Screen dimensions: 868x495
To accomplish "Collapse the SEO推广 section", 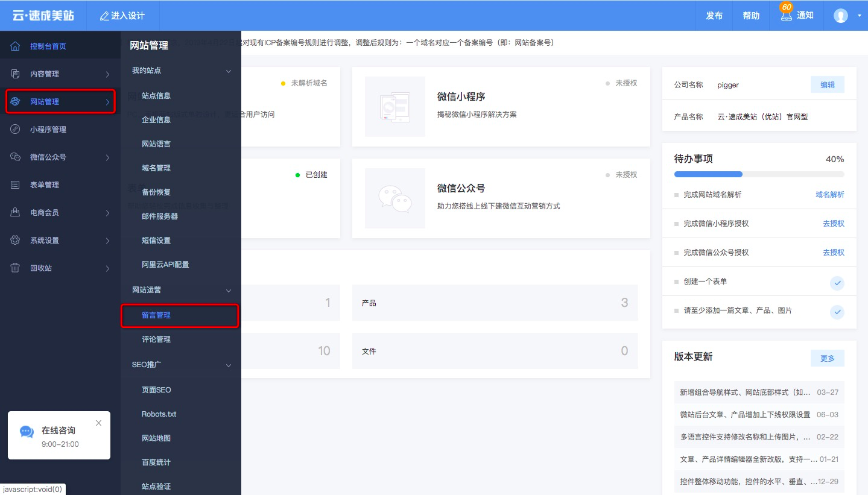I will (x=229, y=365).
